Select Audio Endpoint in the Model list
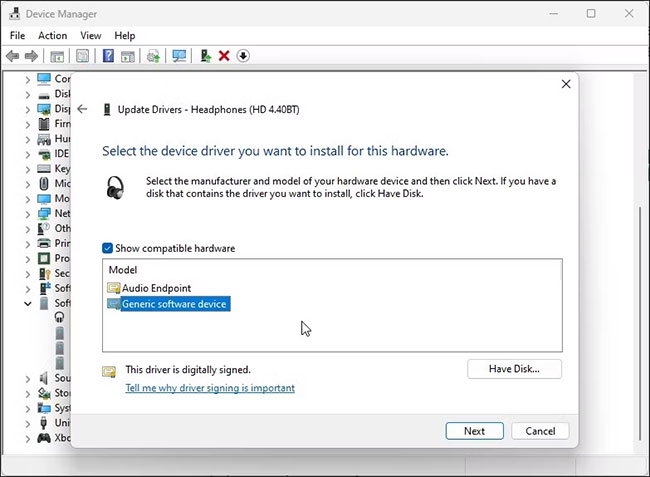Viewport: 650px width, 477px height. click(156, 288)
